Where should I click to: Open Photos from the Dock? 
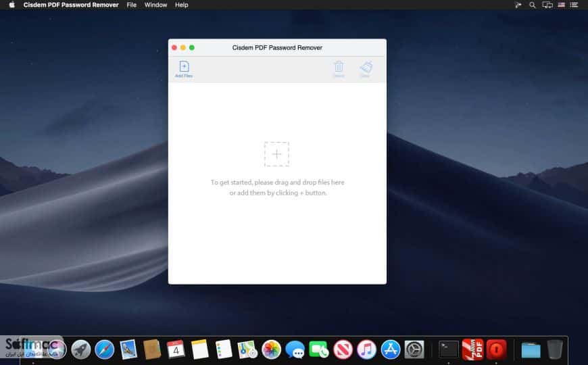click(x=271, y=349)
